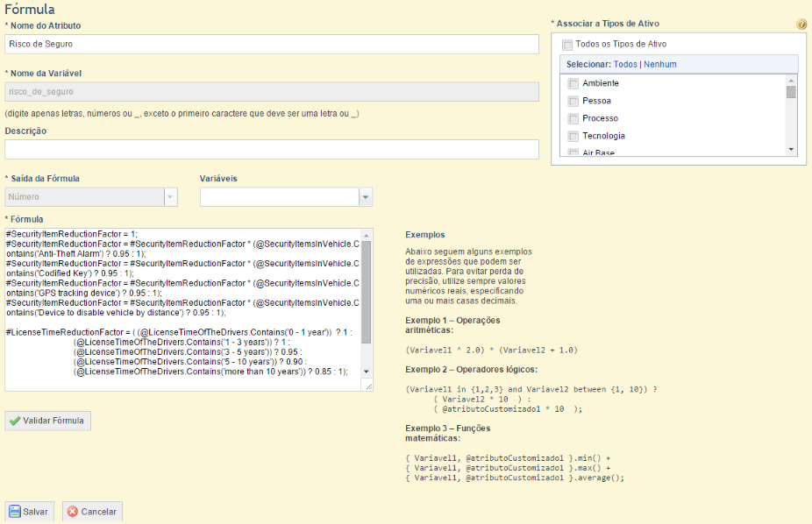This screenshot has width=812, height=524.
Task: Click the formula area scroll-down arrow
Action: click(x=367, y=372)
